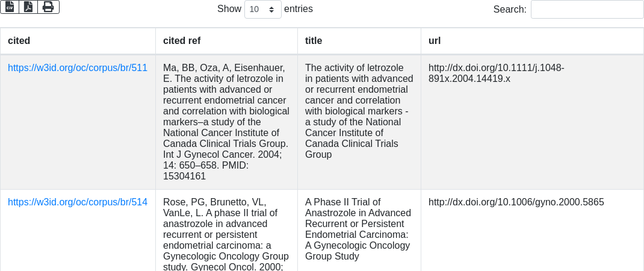Click the 'Search:' label
644x271 pixels.
click(x=510, y=9)
